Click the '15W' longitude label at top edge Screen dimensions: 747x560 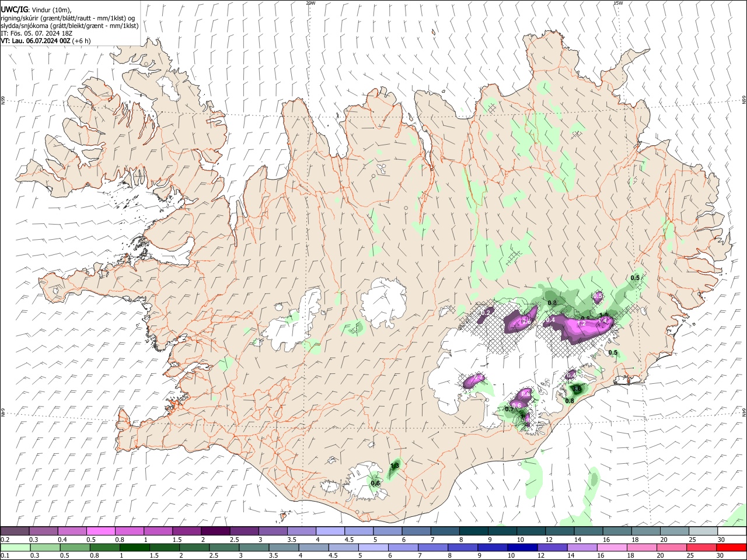point(618,3)
